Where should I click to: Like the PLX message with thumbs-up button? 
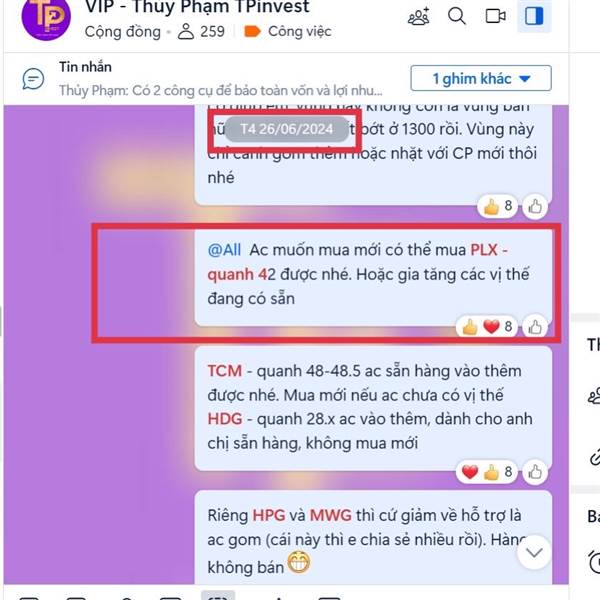pyautogui.click(x=535, y=327)
